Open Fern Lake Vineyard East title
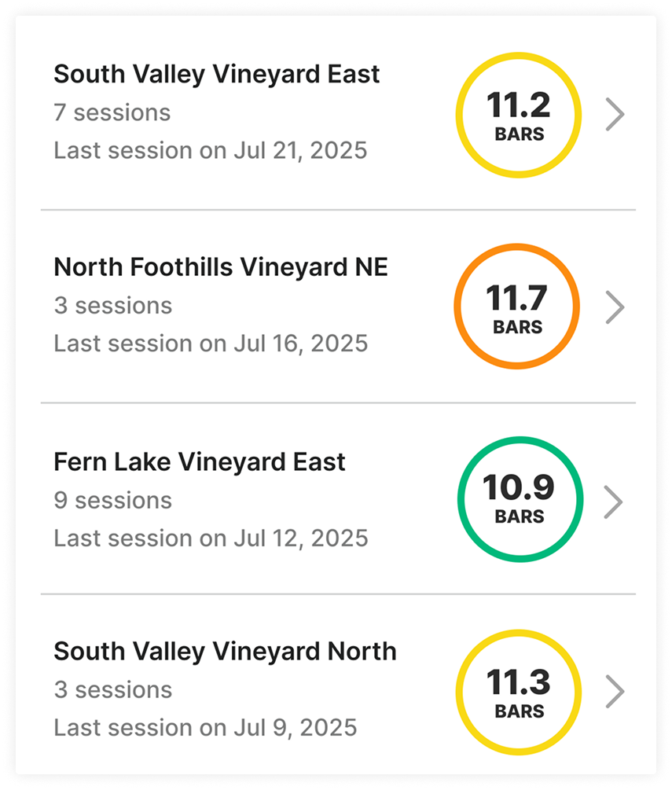Image resolution: width=672 pixels, height=790 pixels. (x=199, y=461)
